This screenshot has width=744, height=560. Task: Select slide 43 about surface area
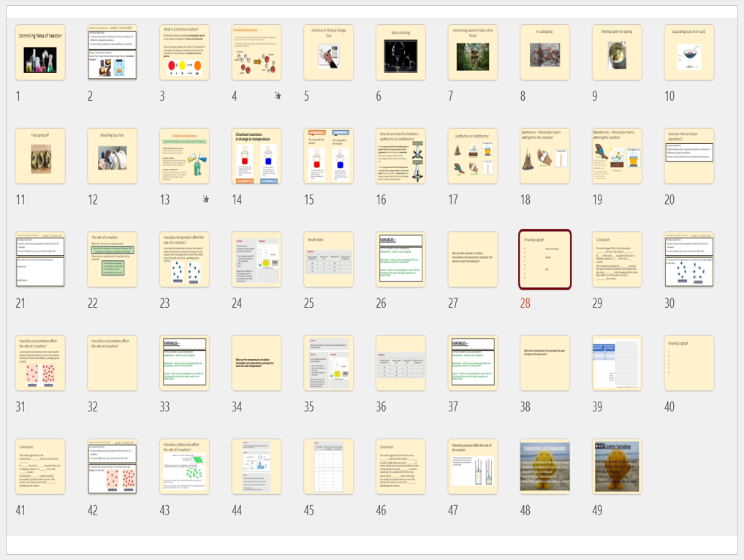pyautogui.click(x=184, y=466)
